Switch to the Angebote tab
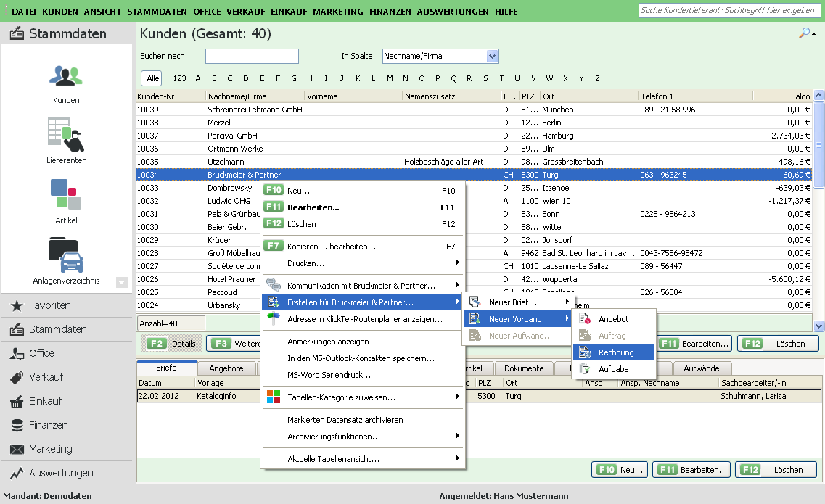Viewport: 825px width, 504px height. (226, 368)
